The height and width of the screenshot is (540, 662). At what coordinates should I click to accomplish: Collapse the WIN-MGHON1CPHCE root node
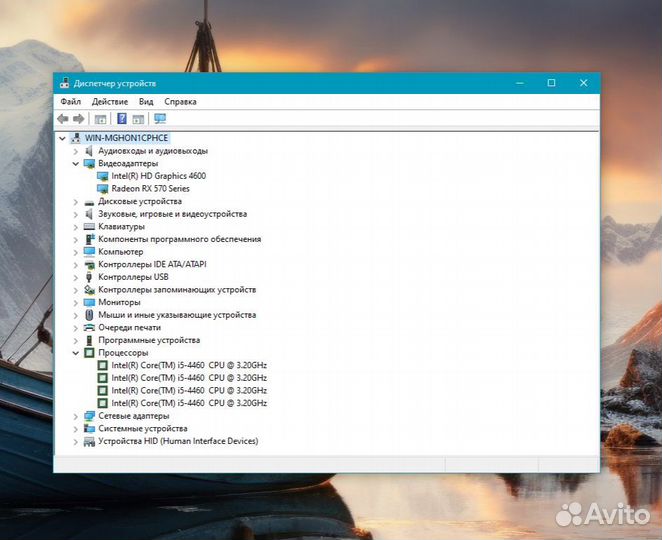coord(62,138)
